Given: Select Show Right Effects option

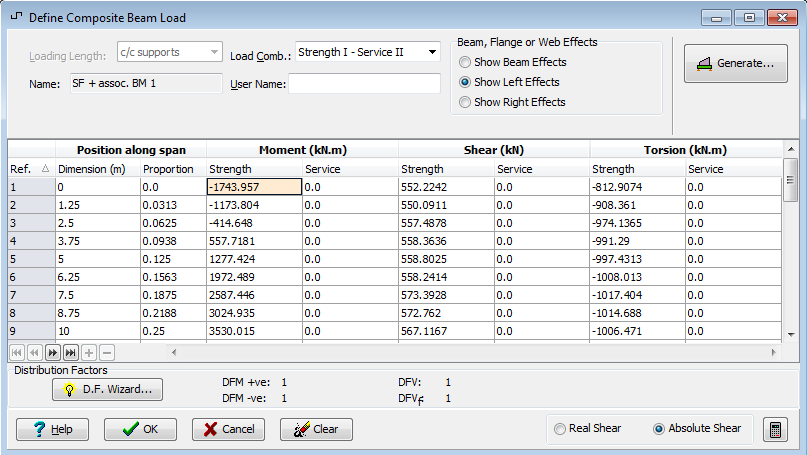Looking at the screenshot, I should click(465, 102).
